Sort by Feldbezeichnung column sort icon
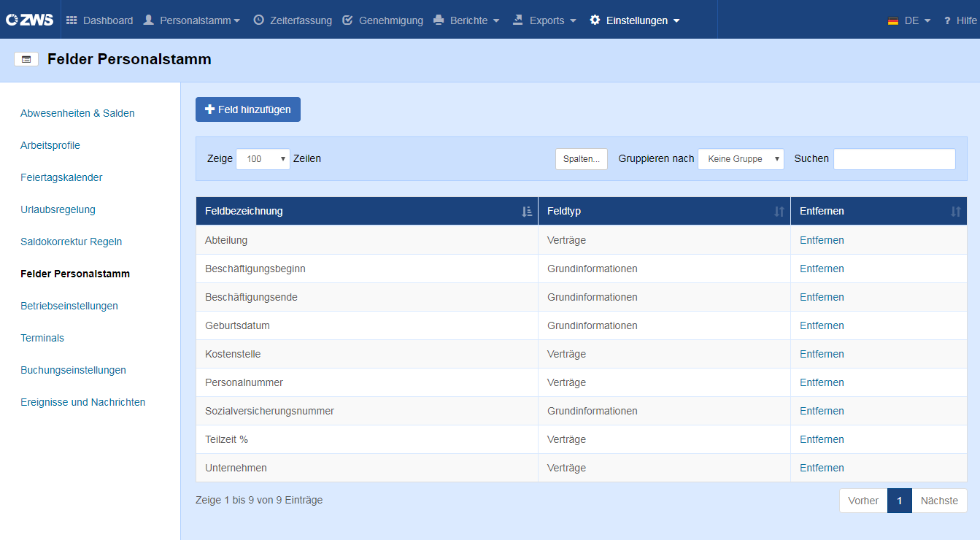 [x=527, y=212]
